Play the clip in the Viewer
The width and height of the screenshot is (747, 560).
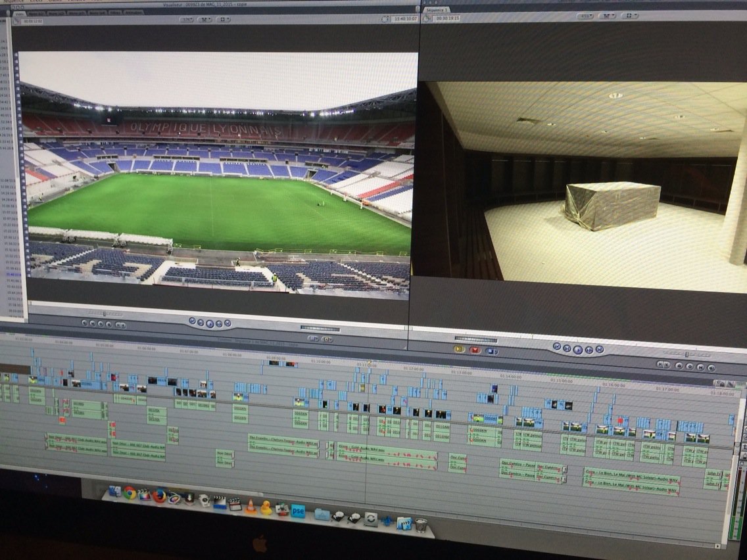point(210,323)
